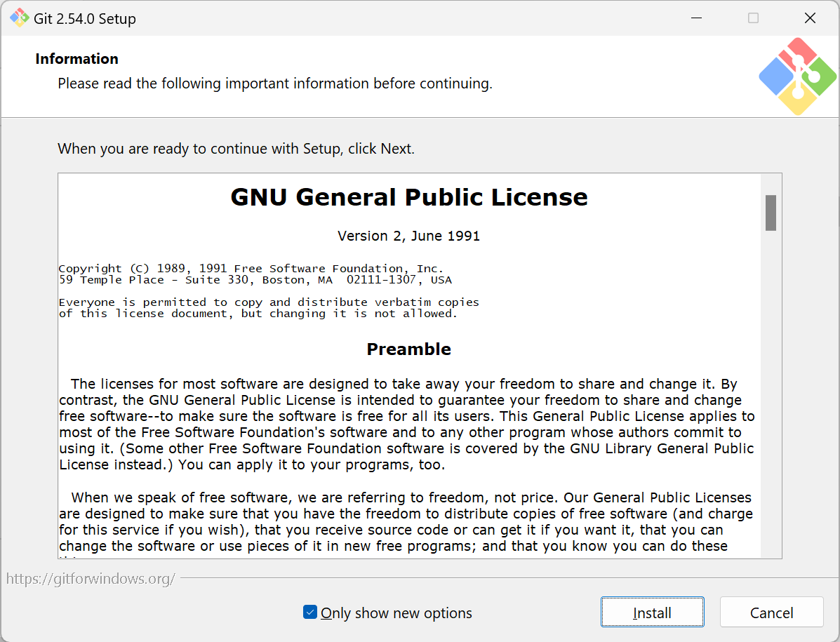Click the Cancel button
Screen dimensions: 840x642
coord(771,612)
